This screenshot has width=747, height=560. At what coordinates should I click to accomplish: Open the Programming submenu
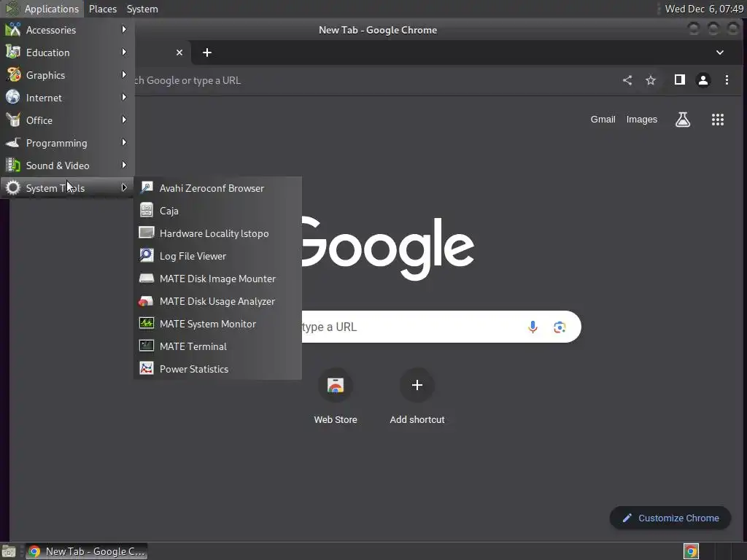[x=67, y=143]
